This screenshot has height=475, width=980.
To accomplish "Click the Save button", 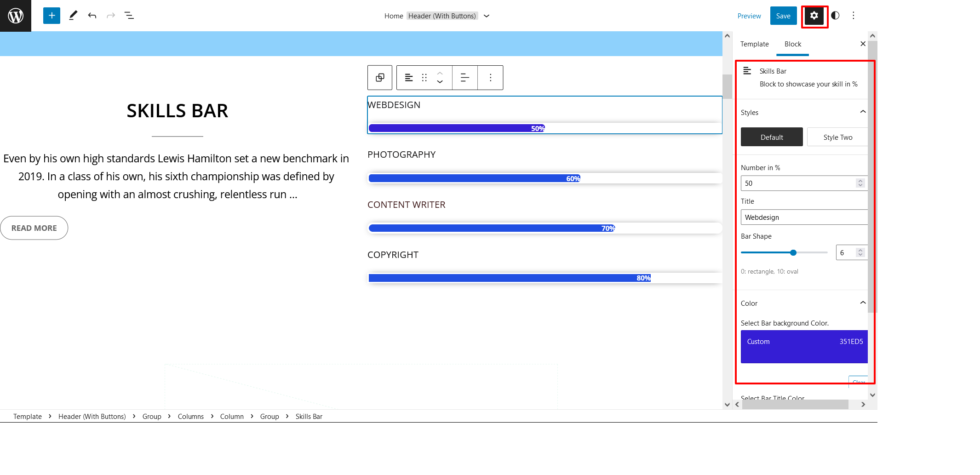I will pos(783,16).
